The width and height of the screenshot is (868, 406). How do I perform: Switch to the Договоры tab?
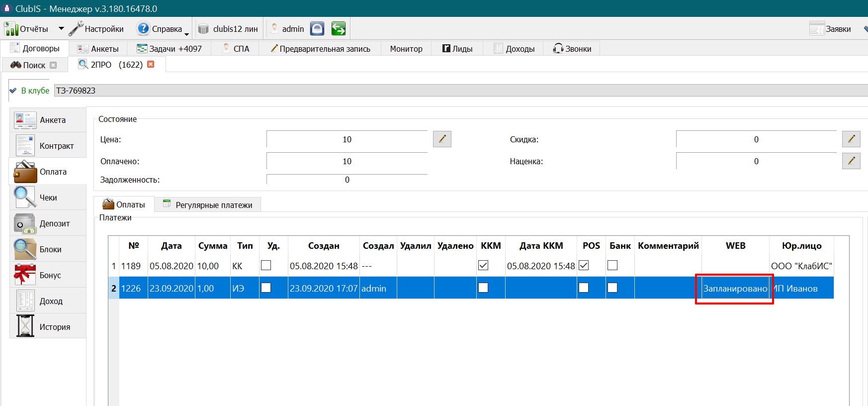point(35,48)
